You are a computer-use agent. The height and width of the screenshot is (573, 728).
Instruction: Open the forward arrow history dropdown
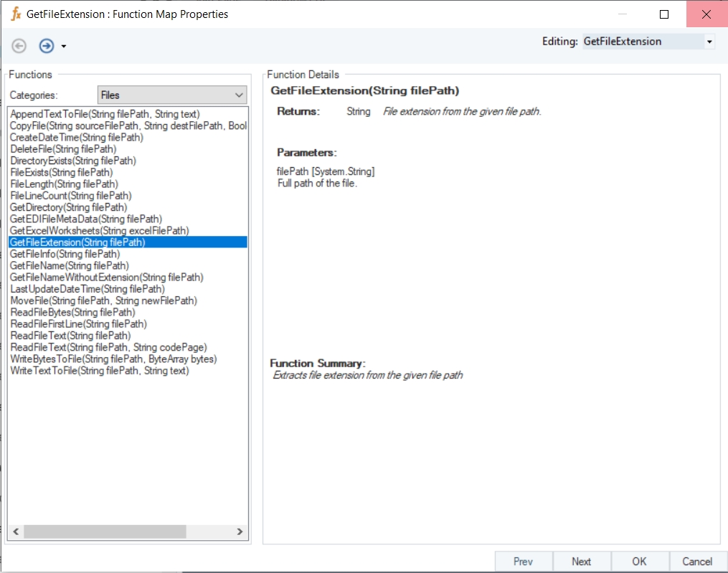(x=64, y=47)
